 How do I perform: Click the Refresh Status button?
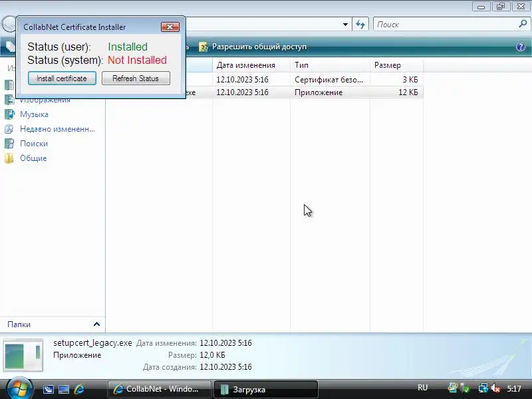pos(136,78)
